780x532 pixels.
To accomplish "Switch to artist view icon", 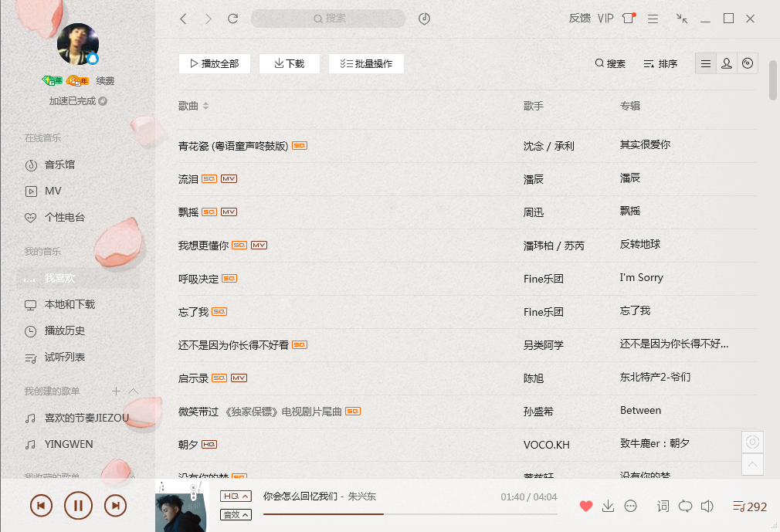I will click(x=726, y=63).
